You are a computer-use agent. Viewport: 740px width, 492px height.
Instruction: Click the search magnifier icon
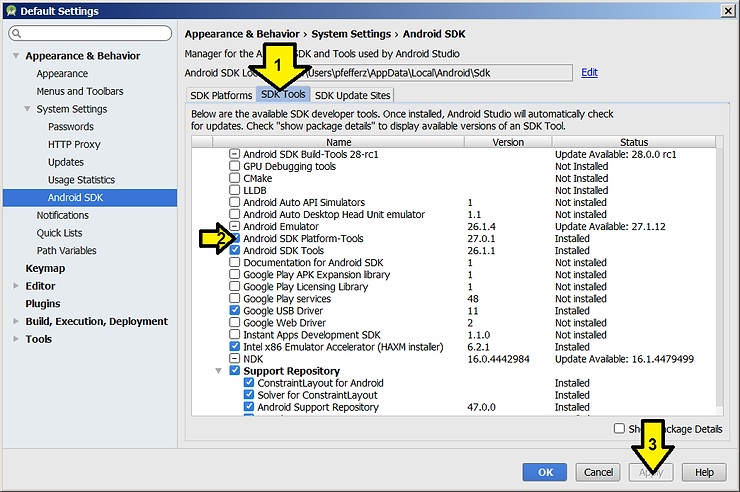tap(17, 33)
